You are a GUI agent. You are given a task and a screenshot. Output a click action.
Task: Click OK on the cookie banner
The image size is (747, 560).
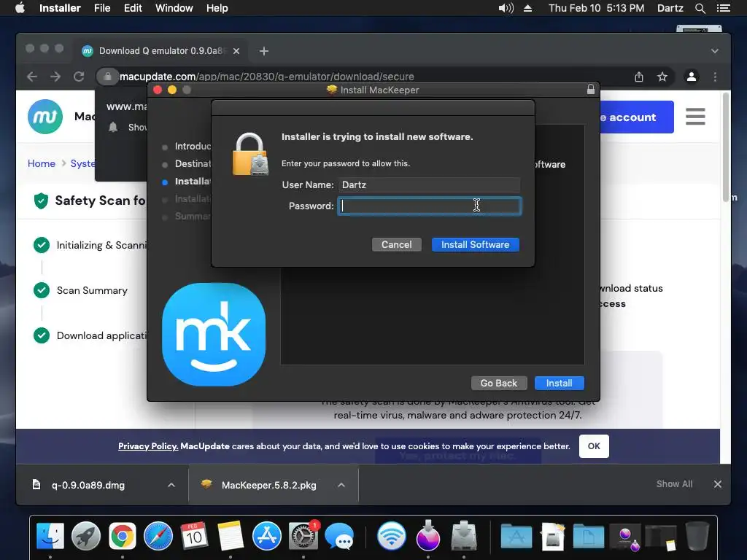(594, 446)
